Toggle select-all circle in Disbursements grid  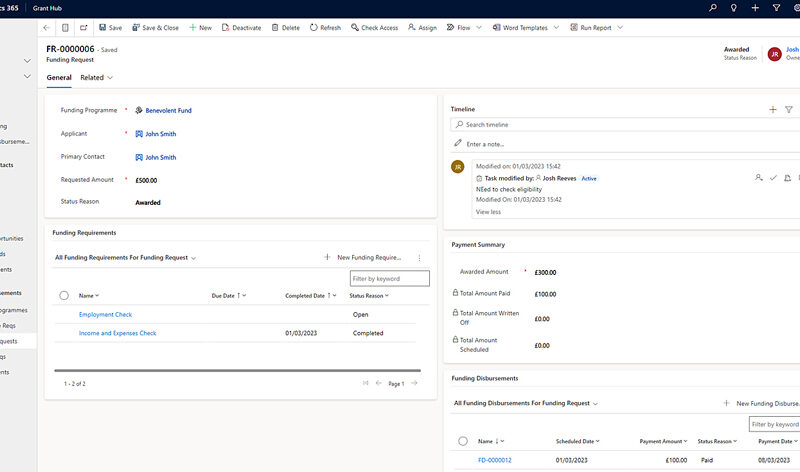463,441
